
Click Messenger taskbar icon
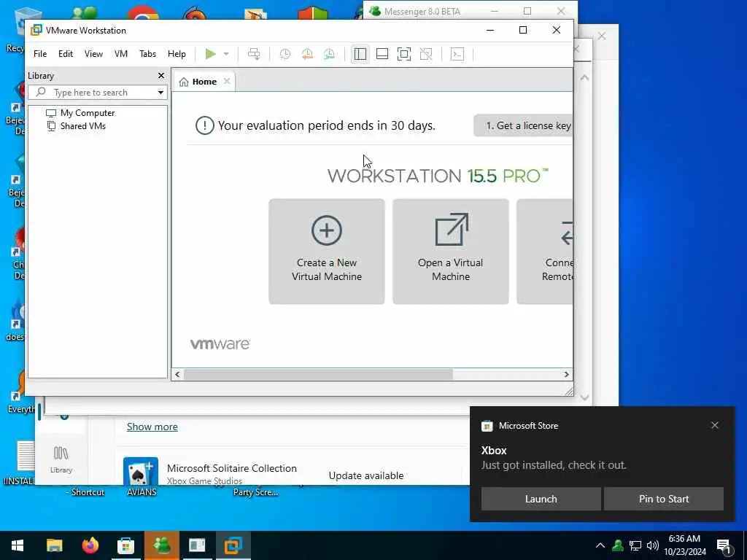162,545
